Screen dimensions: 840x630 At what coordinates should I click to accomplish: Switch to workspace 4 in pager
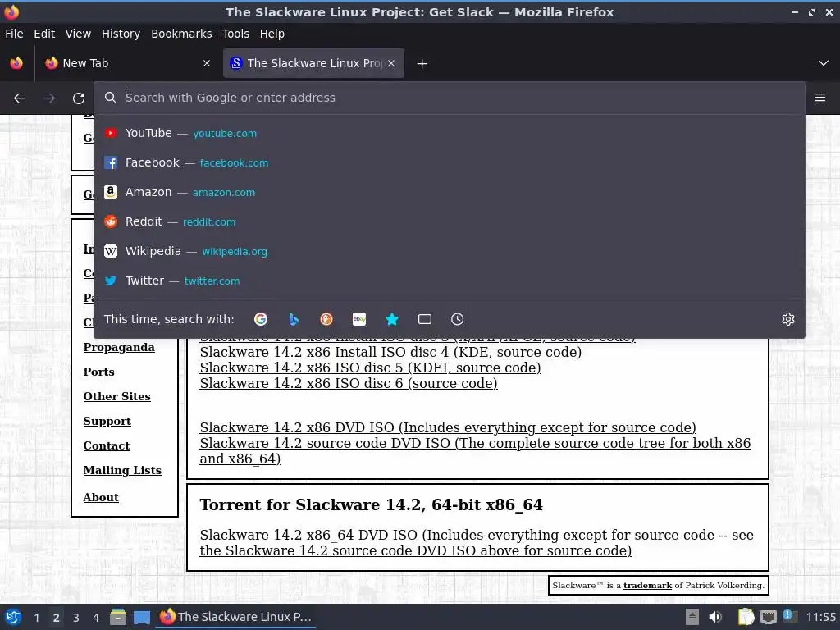click(x=96, y=618)
